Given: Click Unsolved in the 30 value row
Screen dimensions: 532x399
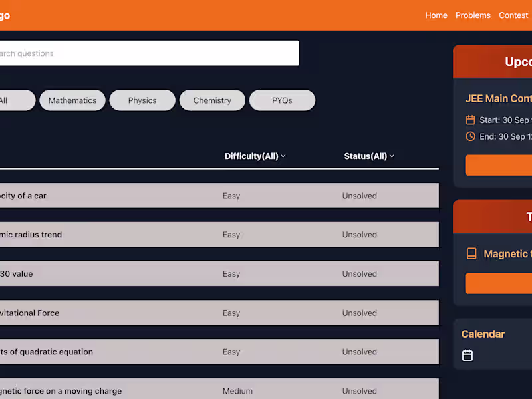Looking at the screenshot, I should coord(359,274).
